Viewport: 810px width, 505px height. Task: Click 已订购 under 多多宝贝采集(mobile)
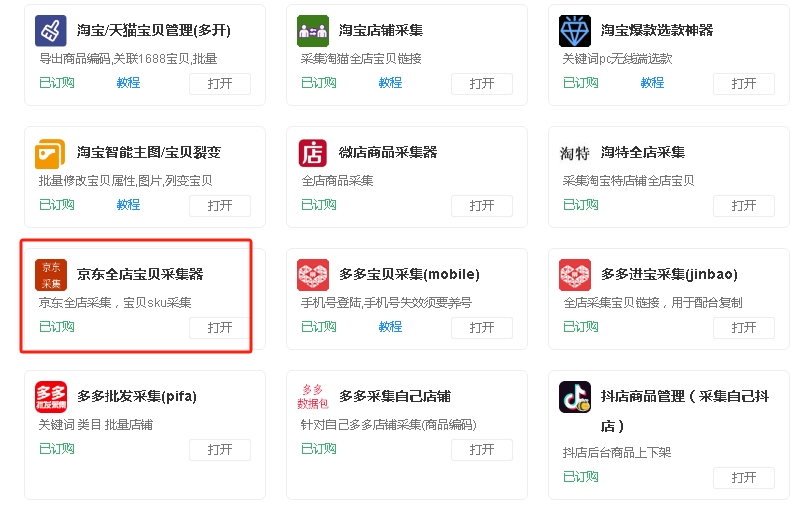coord(319,327)
